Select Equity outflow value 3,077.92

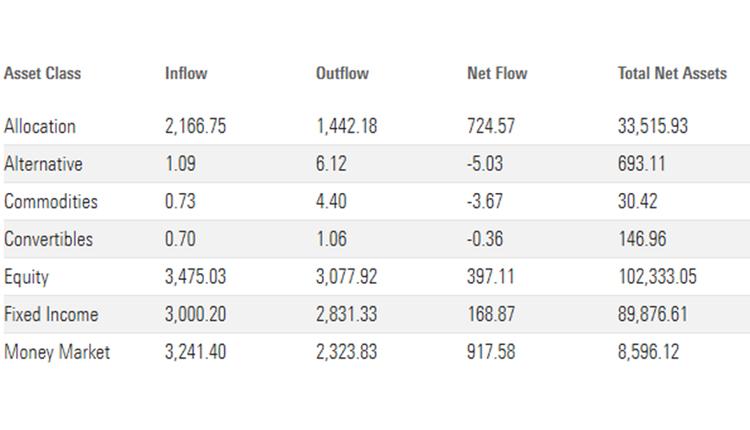click(347, 277)
